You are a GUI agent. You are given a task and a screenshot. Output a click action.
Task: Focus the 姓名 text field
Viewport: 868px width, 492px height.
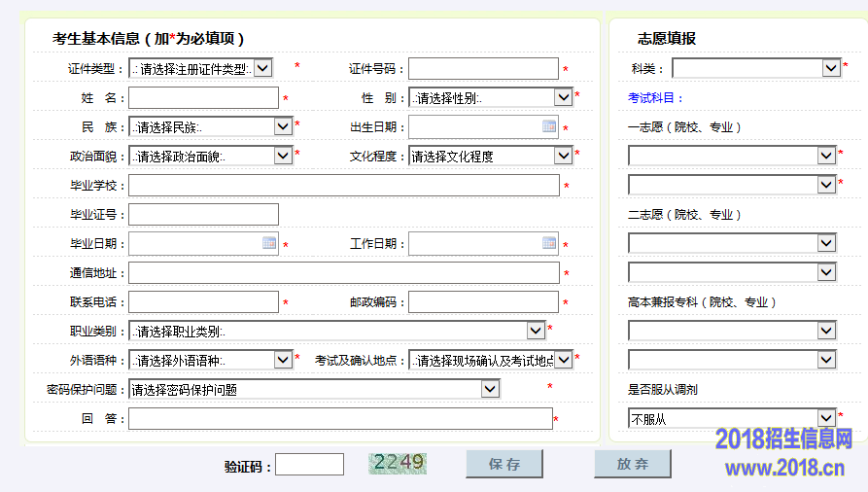click(203, 97)
